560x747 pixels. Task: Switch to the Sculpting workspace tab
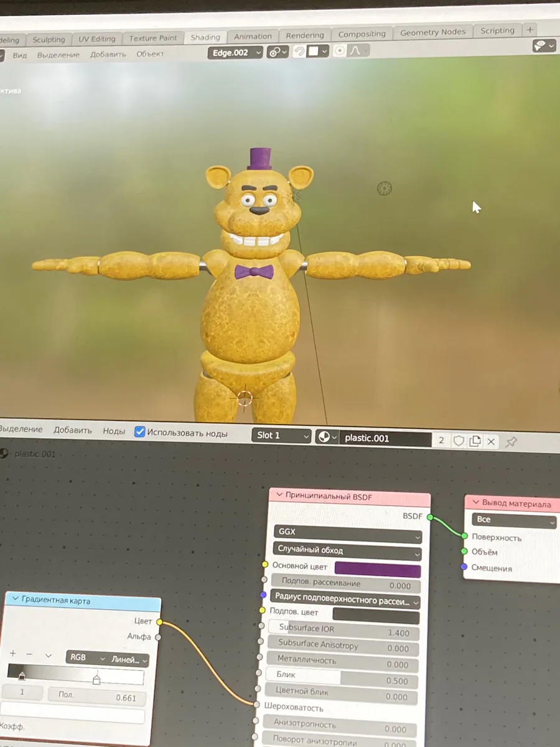pyautogui.click(x=48, y=39)
